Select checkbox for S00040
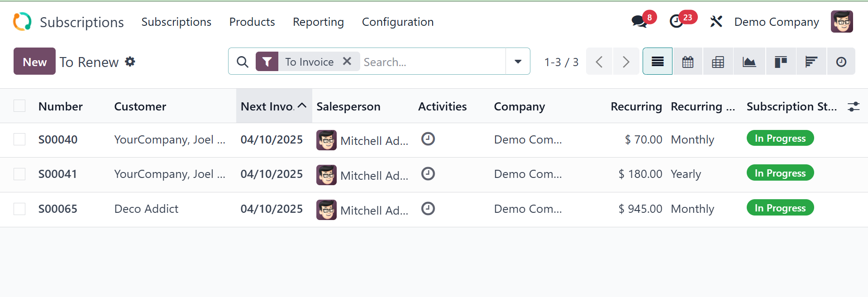Image resolution: width=868 pixels, height=297 pixels. pyautogui.click(x=19, y=139)
